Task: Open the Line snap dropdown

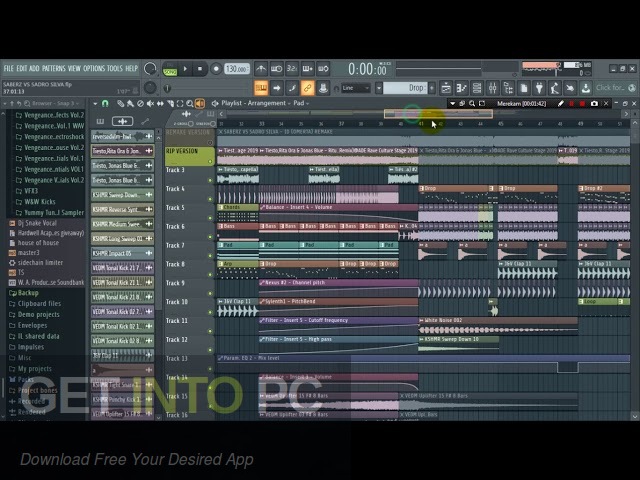Action: pos(356,88)
